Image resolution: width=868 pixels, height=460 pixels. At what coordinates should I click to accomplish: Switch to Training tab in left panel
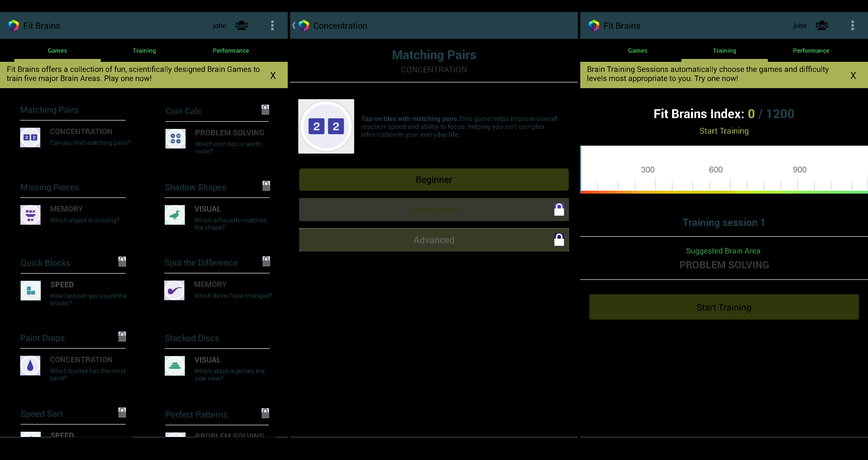pyautogui.click(x=144, y=51)
